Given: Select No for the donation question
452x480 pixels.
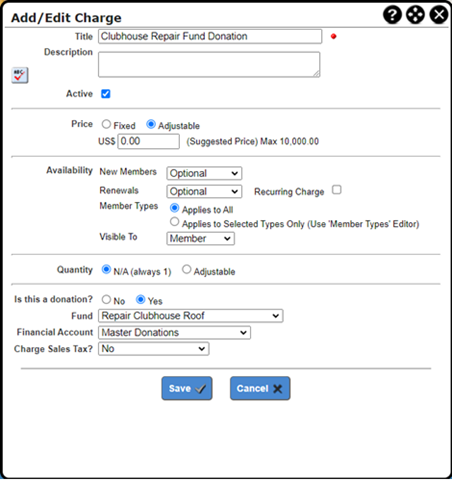Looking at the screenshot, I should click(106, 299).
